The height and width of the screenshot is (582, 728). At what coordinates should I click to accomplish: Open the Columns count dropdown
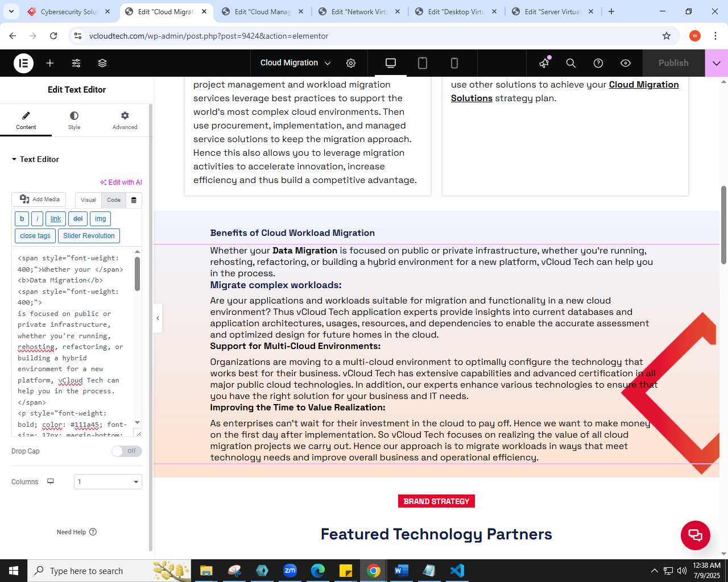[108, 482]
